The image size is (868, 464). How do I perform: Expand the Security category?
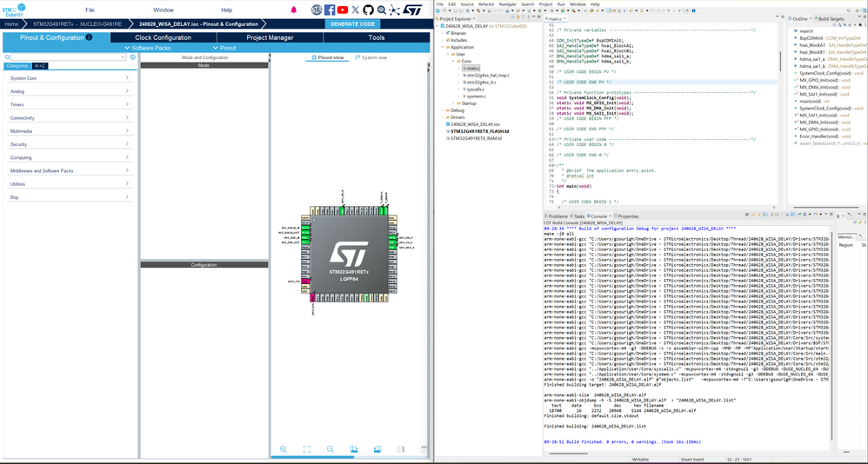(70, 144)
